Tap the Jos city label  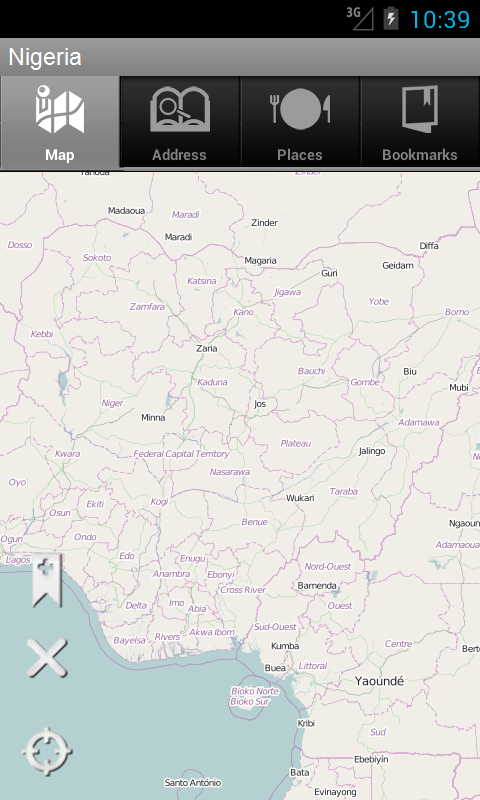point(260,404)
